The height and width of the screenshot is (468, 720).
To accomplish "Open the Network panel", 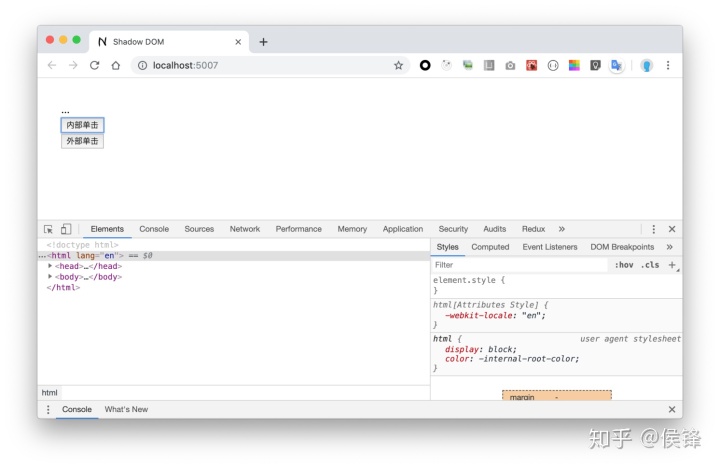I will pyautogui.click(x=245, y=229).
